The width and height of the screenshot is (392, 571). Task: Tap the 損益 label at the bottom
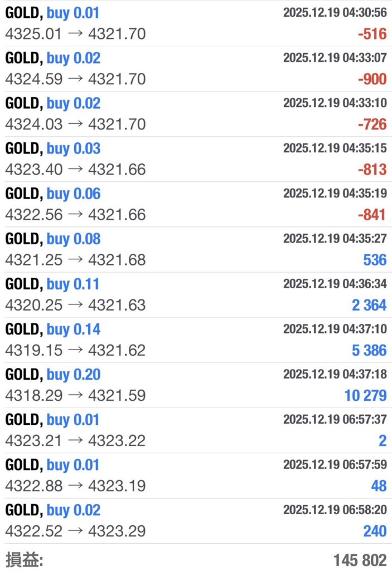tap(24, 559)
